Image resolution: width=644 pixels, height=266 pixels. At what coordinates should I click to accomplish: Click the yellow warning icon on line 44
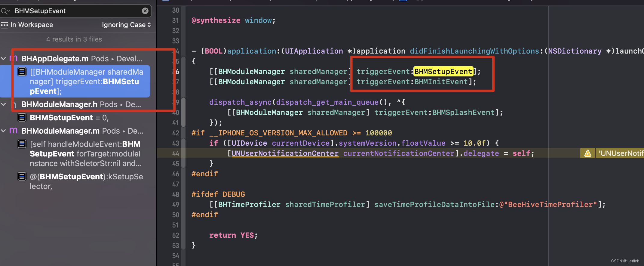587,153
